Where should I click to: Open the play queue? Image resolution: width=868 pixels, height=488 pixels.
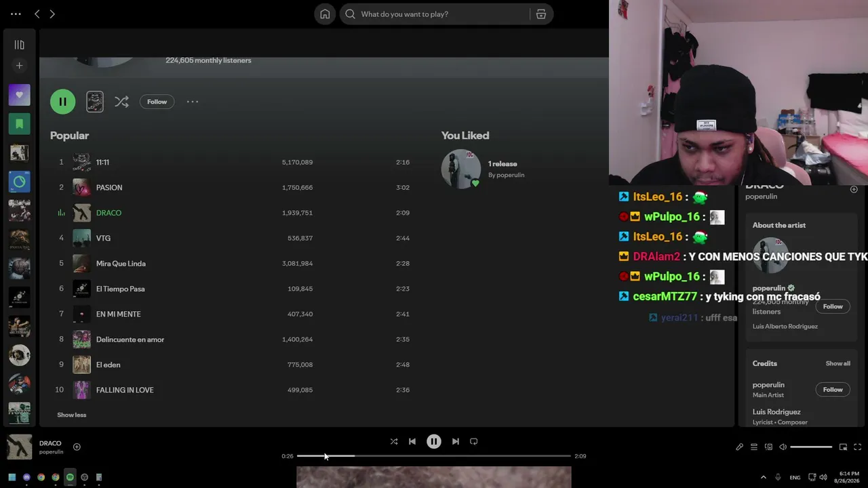pyautogui.click(x=753, y=447)
